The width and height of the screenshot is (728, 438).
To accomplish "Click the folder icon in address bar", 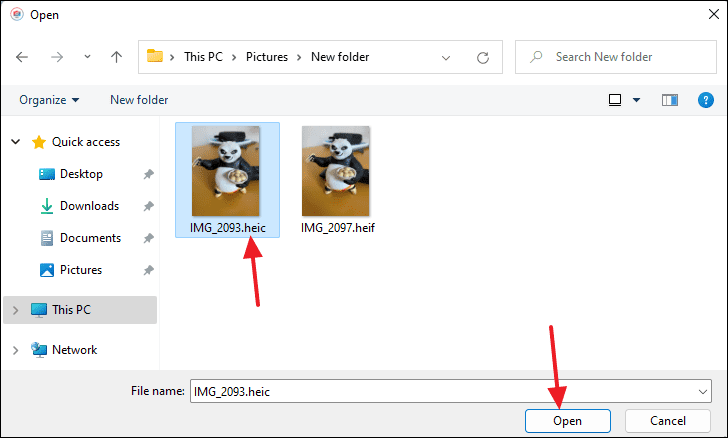I will tap(155, 56).
